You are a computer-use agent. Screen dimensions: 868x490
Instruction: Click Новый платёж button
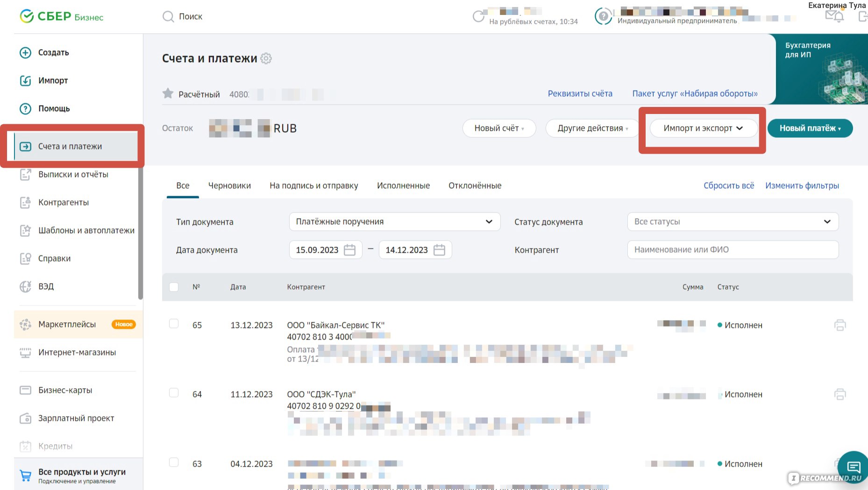pos(810,128)
